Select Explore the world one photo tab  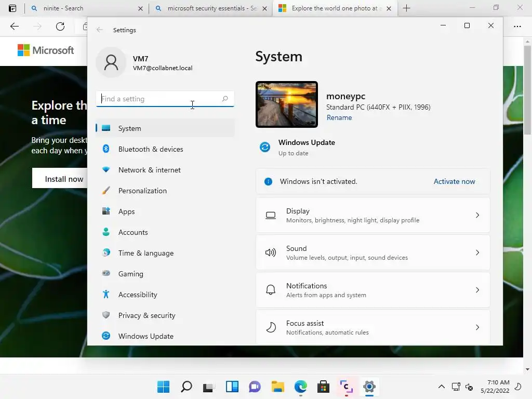tap(335, 8)
